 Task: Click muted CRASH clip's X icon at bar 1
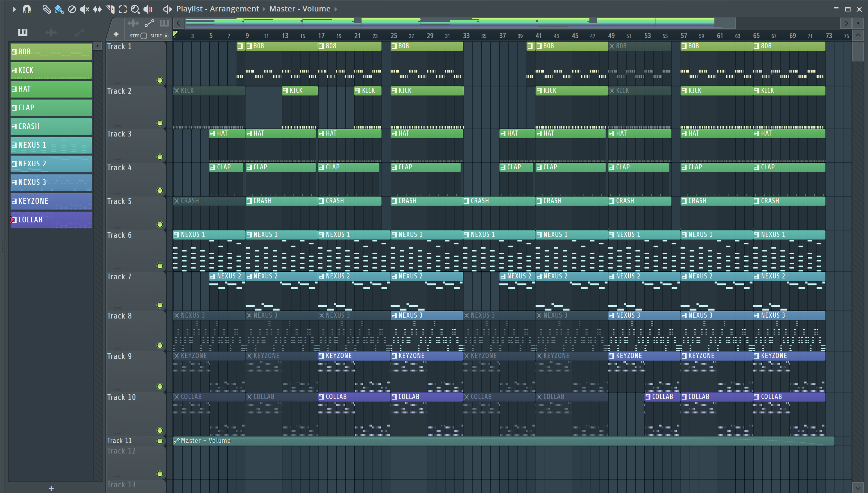(176, 201)
